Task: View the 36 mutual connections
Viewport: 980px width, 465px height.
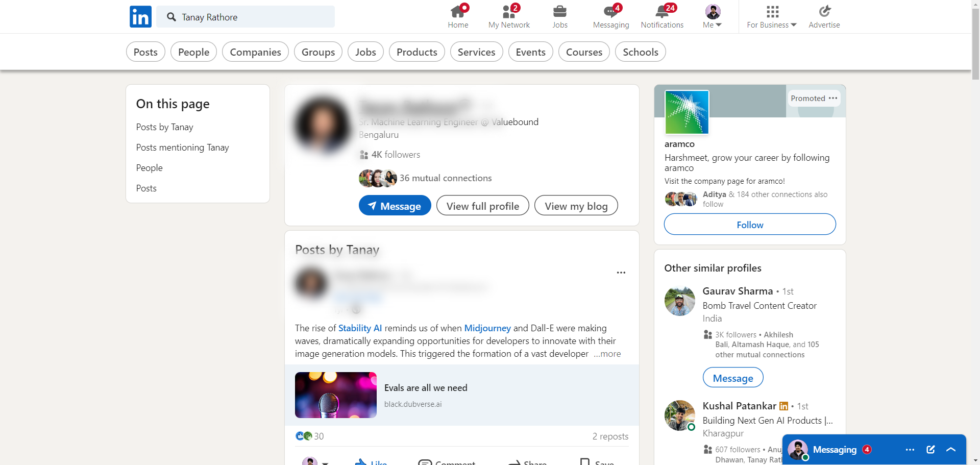Action: (x=446, y=178)
